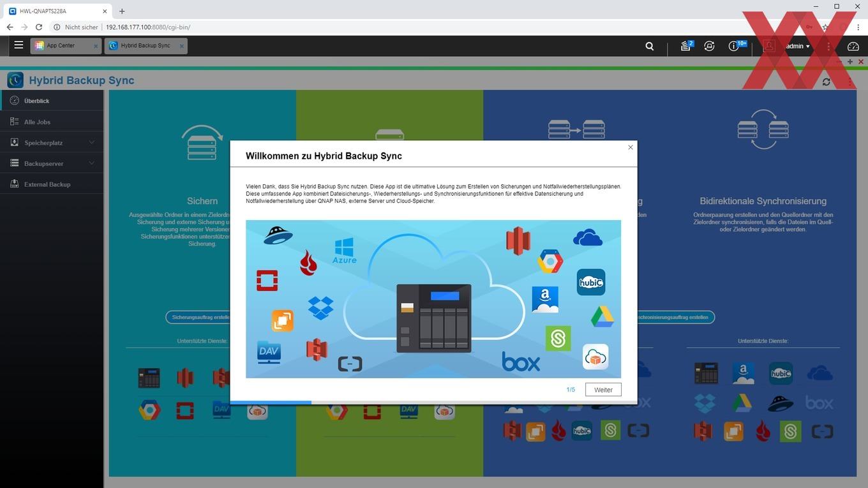The height and width of the screenshot is (488, 868).
Task: Click hubiC icon beside the OneDrive cloud
Action: tap(781, 373)
